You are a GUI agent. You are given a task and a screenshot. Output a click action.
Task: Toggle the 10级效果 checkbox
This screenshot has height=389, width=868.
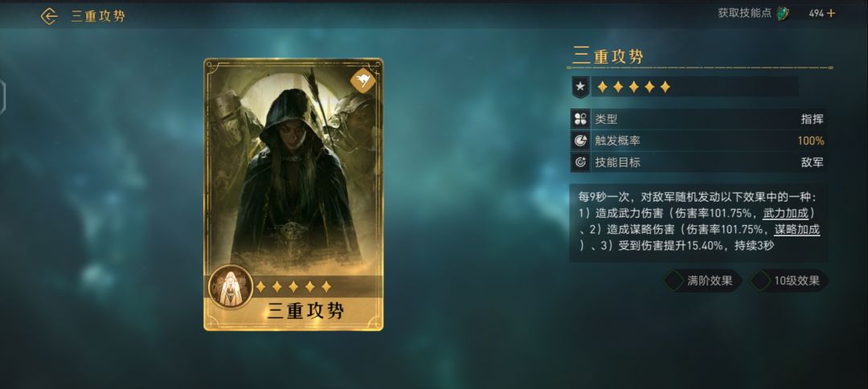760,281
